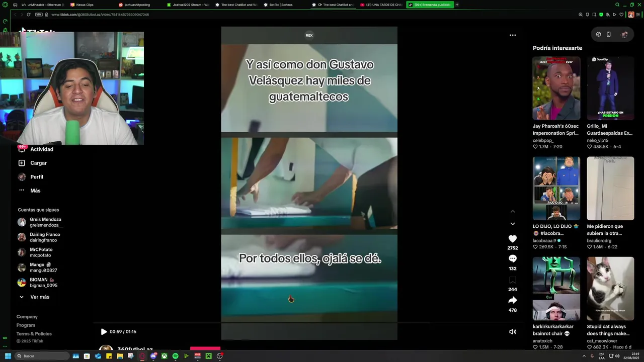
Task: Click Terms & Policies footer link
Action: [x=34, y=334]
